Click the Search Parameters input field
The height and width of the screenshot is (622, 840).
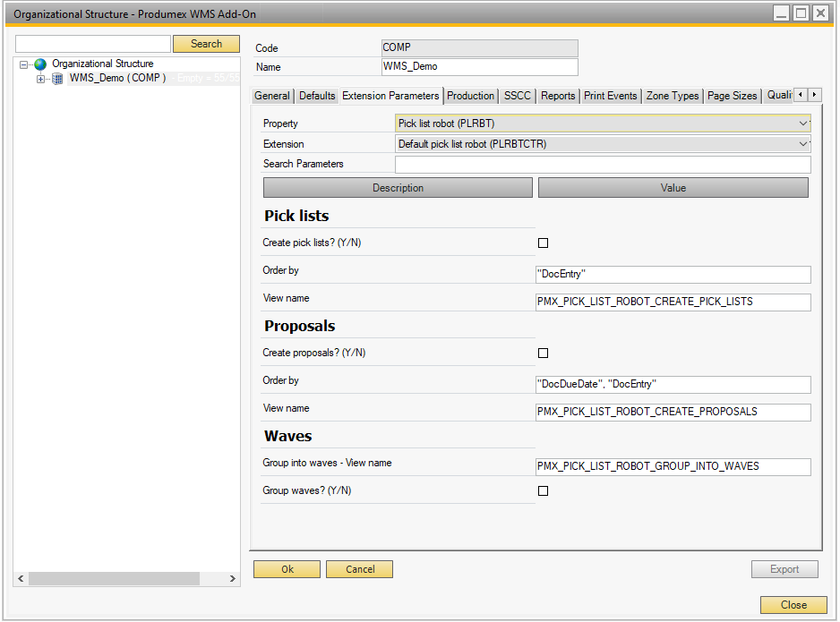(602, 165)
